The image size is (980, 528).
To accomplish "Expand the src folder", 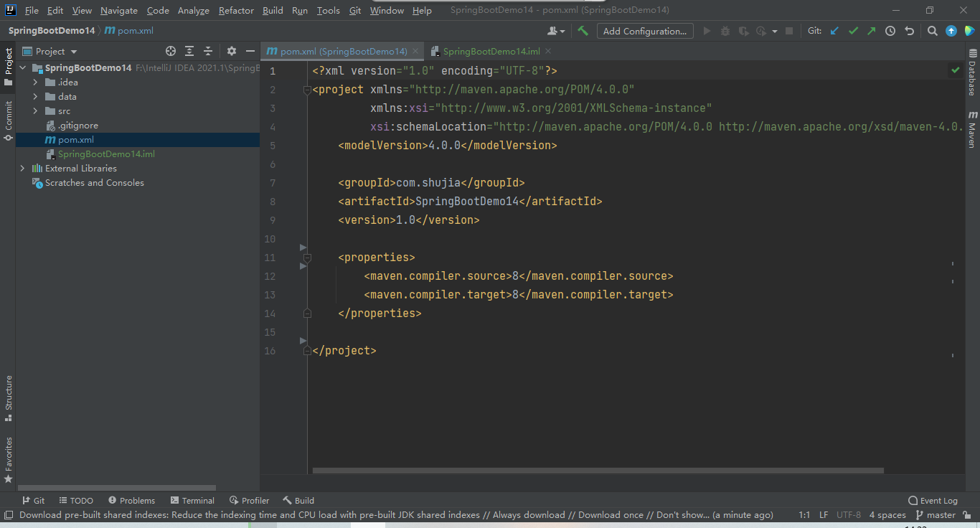I will (x=35, y=111).
